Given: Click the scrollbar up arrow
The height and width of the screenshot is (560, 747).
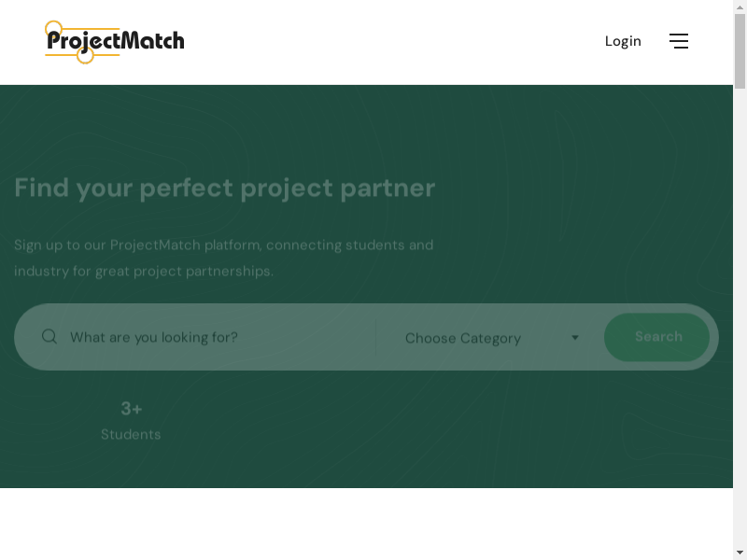Looking at the screenshot, I should [740, 7].
